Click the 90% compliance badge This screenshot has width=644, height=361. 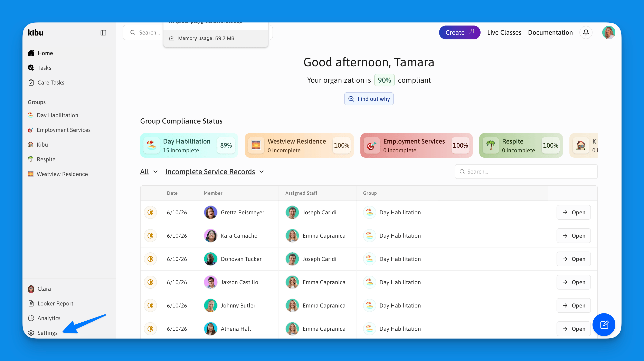pos(384,80)
